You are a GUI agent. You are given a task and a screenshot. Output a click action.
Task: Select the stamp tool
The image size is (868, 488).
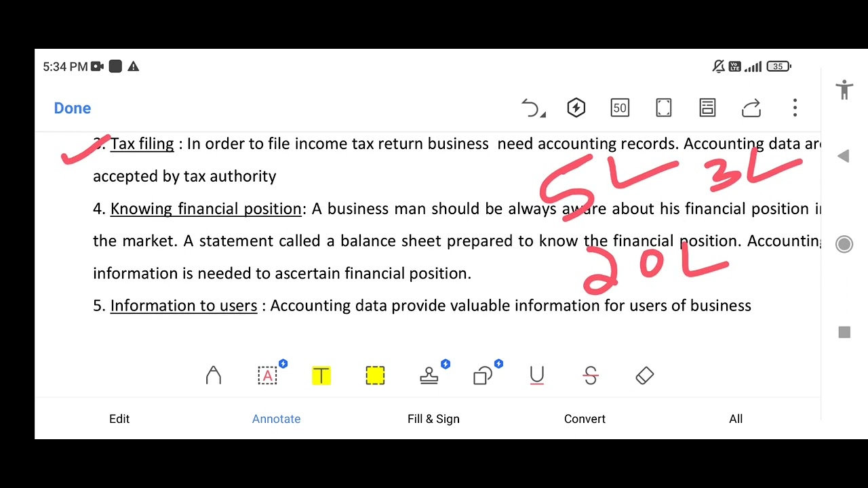tap(429, 375)
